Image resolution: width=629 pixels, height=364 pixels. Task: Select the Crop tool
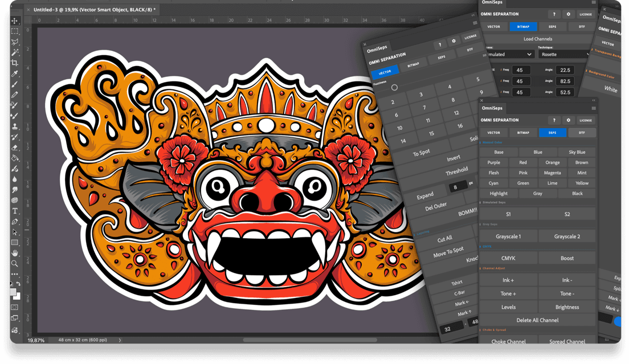(x=15, y=63)
